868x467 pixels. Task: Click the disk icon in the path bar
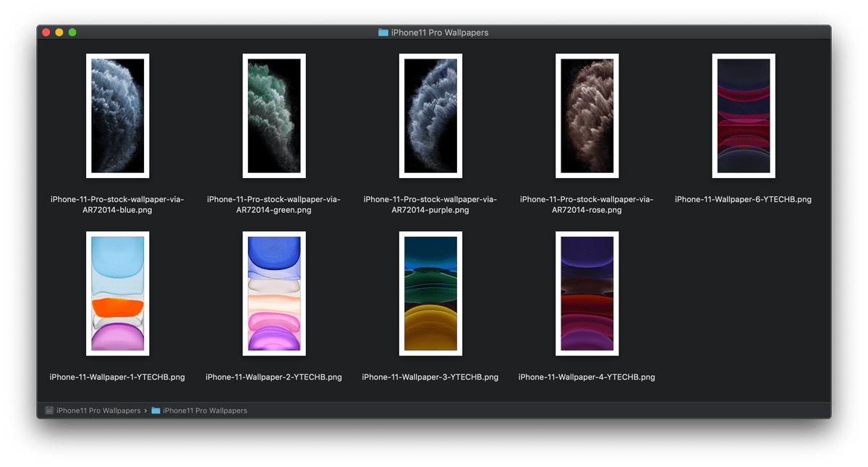pyautogui.click(x=49, y=411)
